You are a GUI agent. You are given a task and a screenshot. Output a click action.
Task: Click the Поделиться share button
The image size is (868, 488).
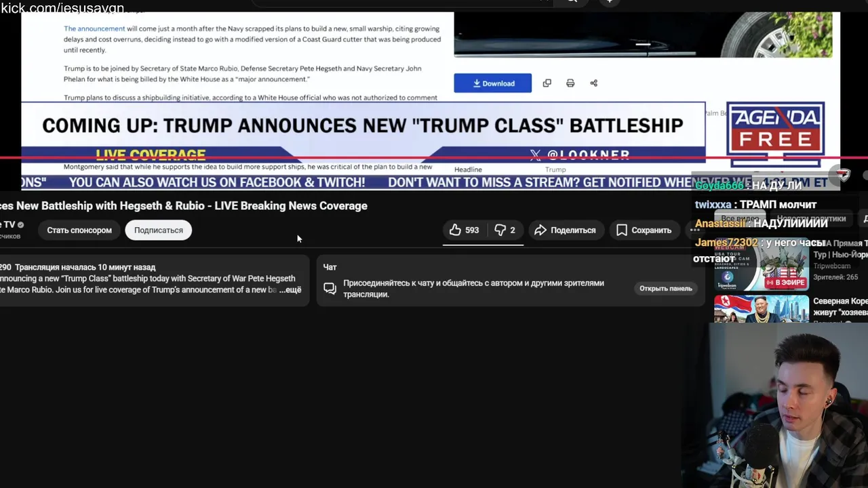[565, 230]
